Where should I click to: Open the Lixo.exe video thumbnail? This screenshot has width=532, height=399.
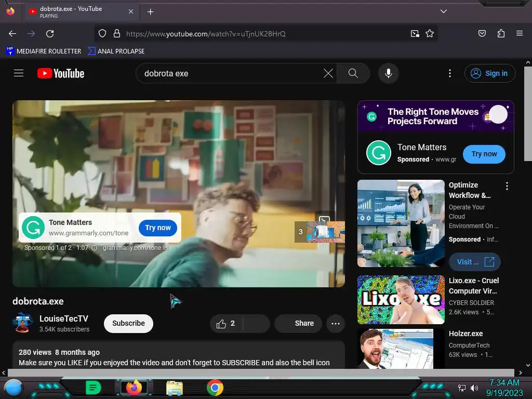pyautogui.click(x=401, y=300)
